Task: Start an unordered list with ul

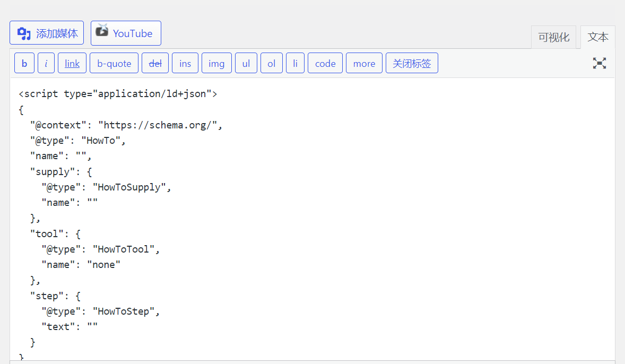Action: click(246, 63)
